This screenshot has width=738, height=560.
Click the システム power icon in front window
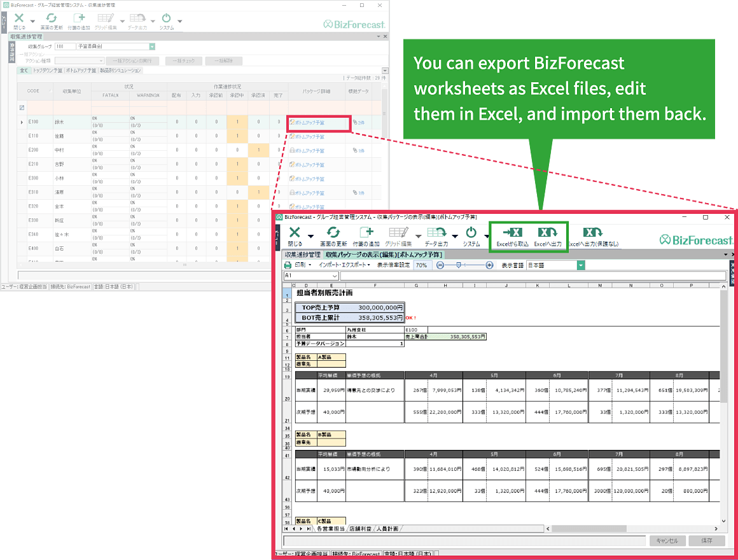pos(471,232)
